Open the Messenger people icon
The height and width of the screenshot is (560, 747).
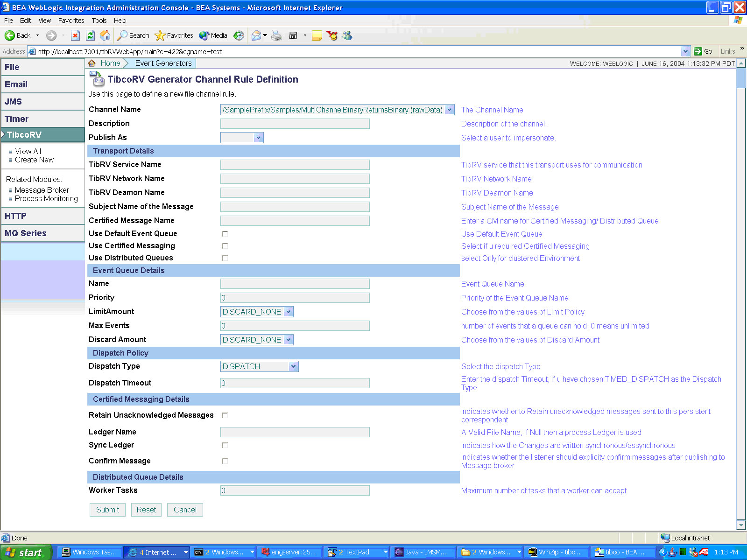pos(347,35)
